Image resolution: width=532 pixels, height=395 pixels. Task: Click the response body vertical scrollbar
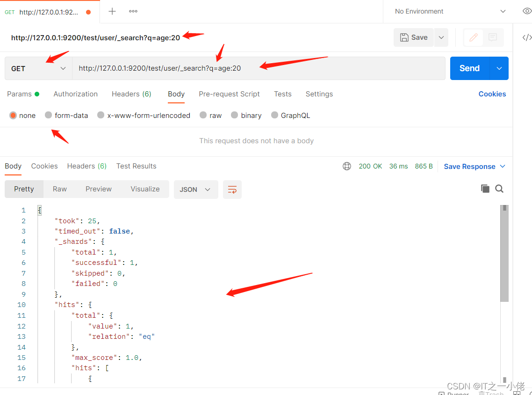pos(504,253)
